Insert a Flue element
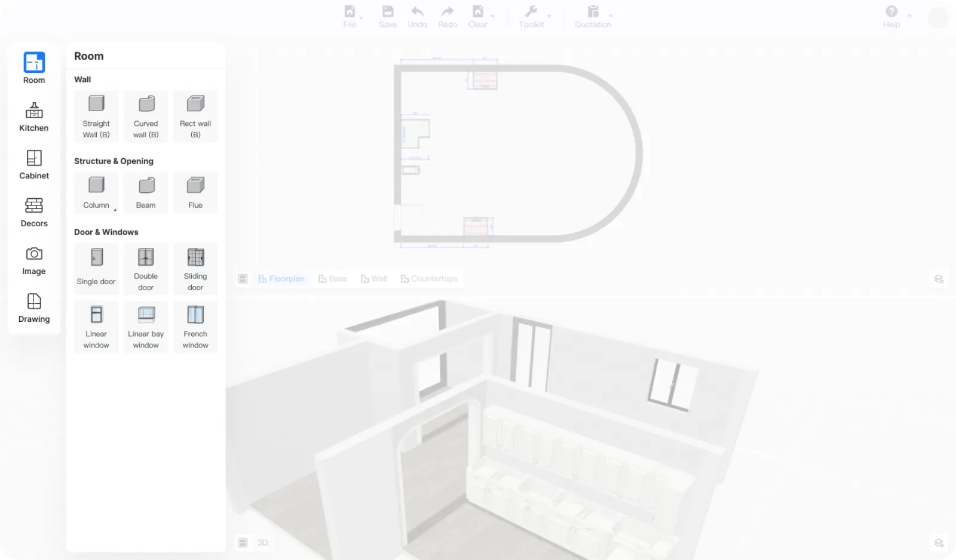The image size is (956, 560). 195,192
